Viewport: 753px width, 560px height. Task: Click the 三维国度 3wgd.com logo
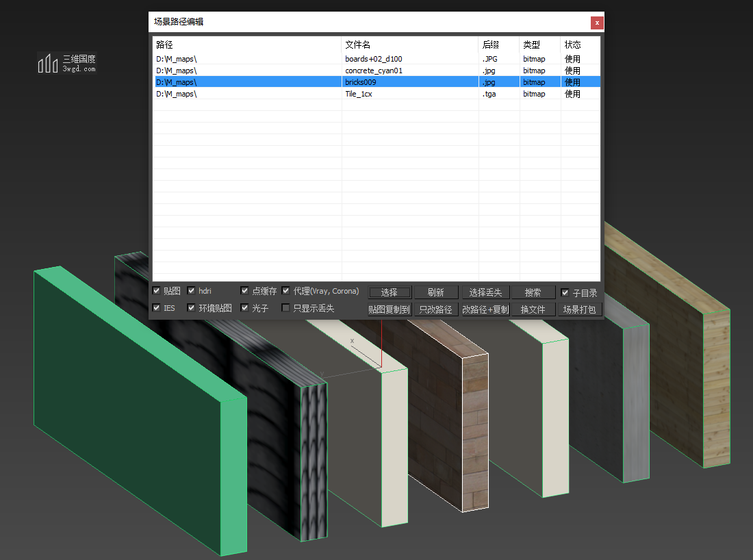click(67, 63)
